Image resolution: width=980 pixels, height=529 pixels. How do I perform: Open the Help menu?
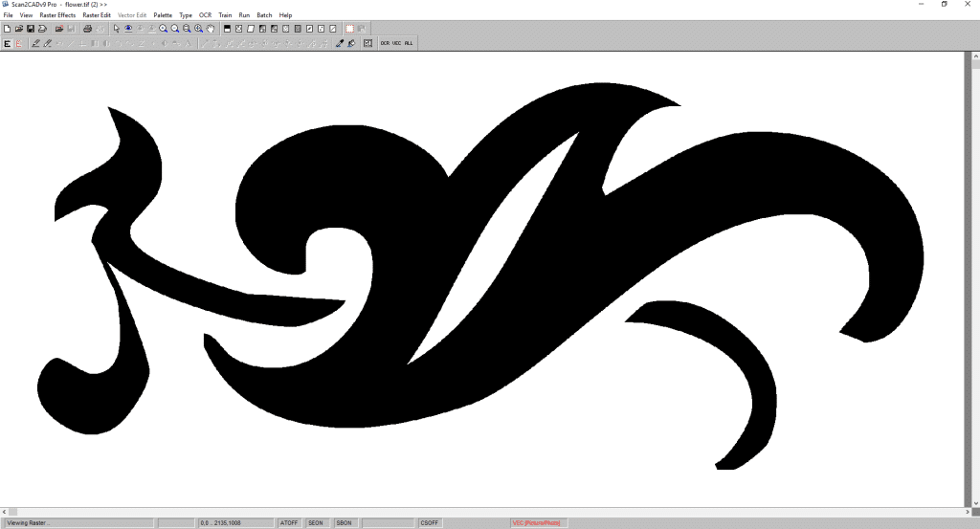(285, 15)
